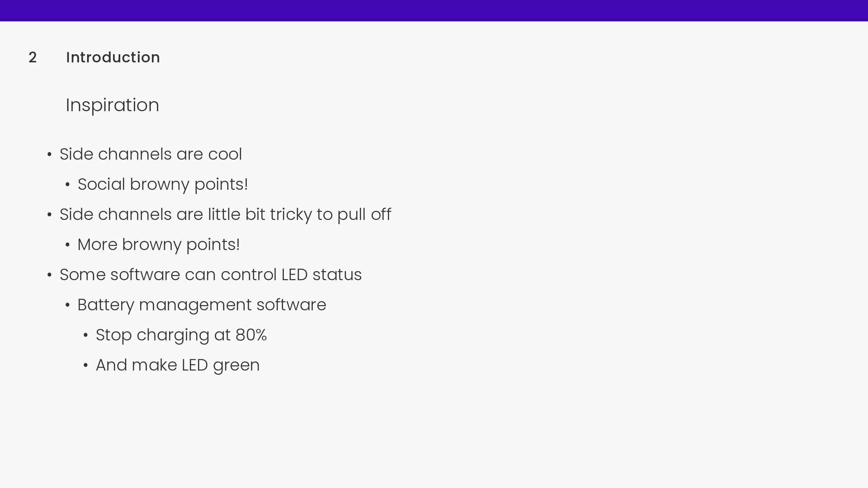The height and width of the screenshot is (488, 868).
Task: Click the bullet dot before 'Side channels are cool'
Action: (x=49, y=155)
